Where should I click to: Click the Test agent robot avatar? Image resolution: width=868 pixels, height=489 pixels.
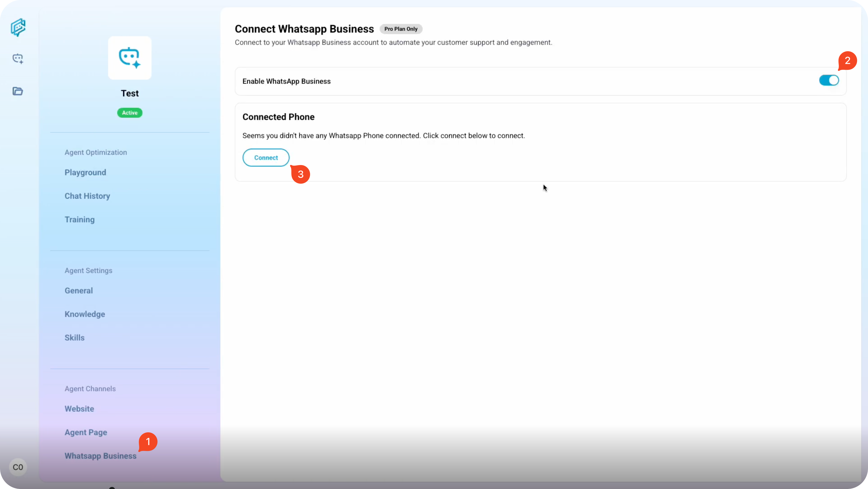click(x=130, y=58)
